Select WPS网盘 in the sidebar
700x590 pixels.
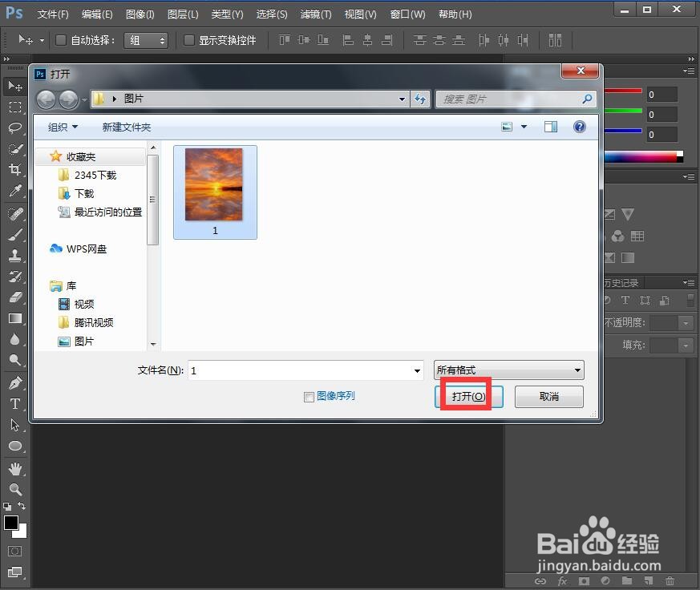(78, 249)
